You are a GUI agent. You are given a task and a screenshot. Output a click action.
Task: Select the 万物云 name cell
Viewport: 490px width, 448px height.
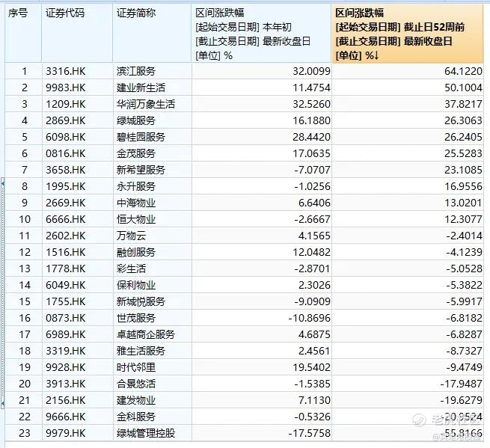pyautogui.click(x=152, y=236)
